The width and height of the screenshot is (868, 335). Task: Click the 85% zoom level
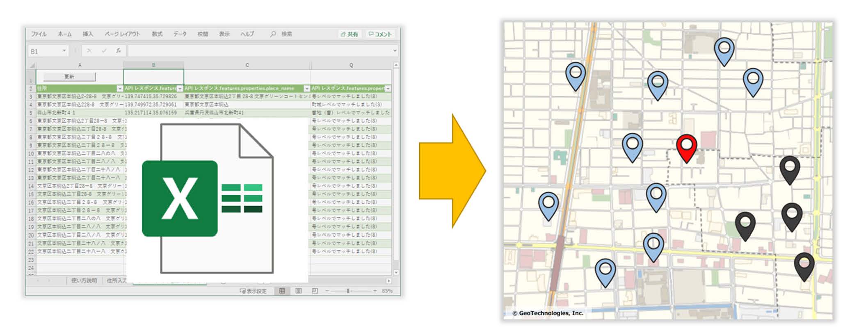pyautogui.click(x=387, y=291)
